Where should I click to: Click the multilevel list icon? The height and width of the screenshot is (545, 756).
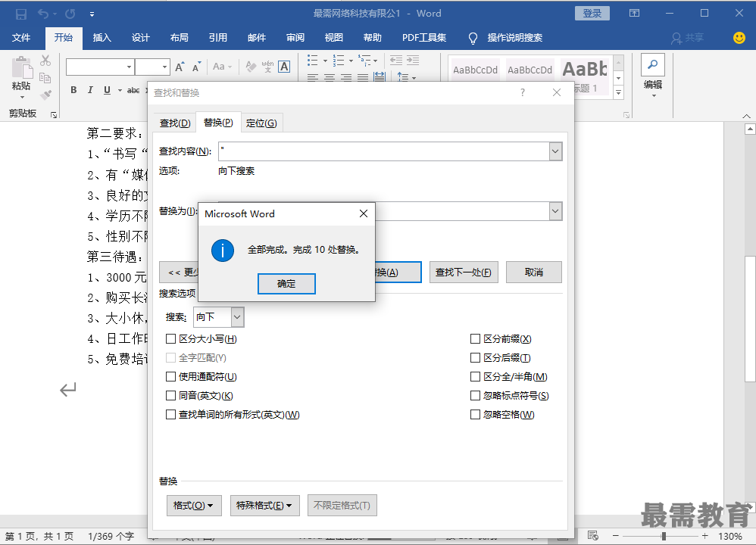coord(364,61)
